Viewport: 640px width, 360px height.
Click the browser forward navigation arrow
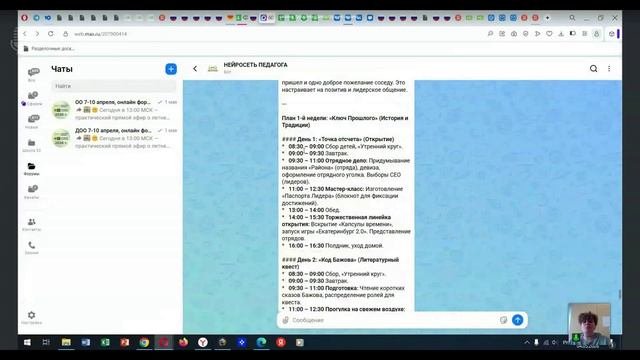[x=38, y=34]
